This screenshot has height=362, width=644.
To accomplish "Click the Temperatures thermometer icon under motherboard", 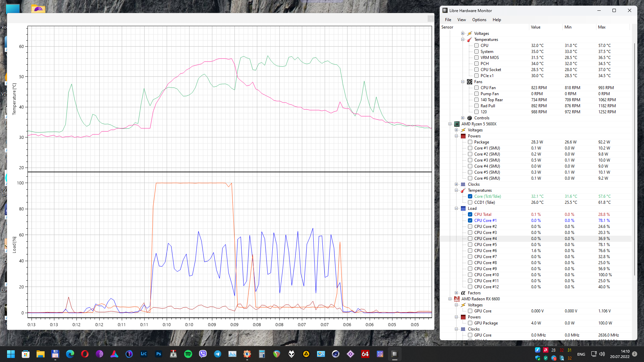I will click(x=469, y=40).
